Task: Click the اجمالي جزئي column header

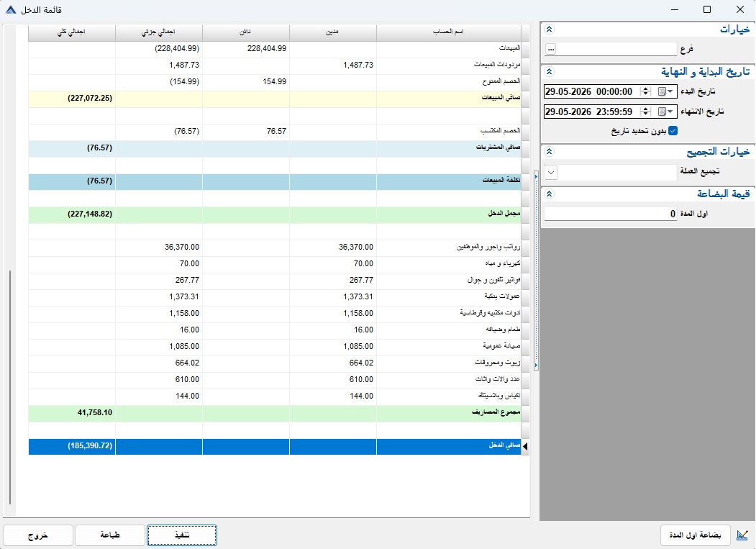Action: click(159, 32)
